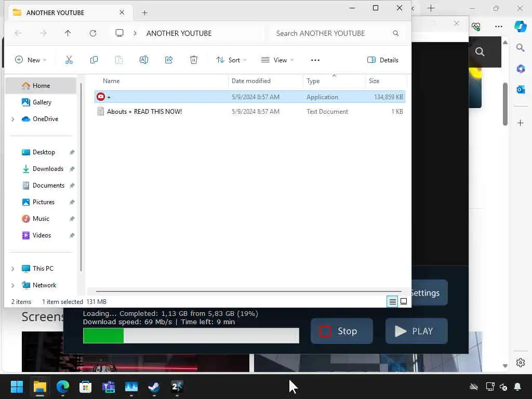Go forward with the right arrow

[43, 33]
